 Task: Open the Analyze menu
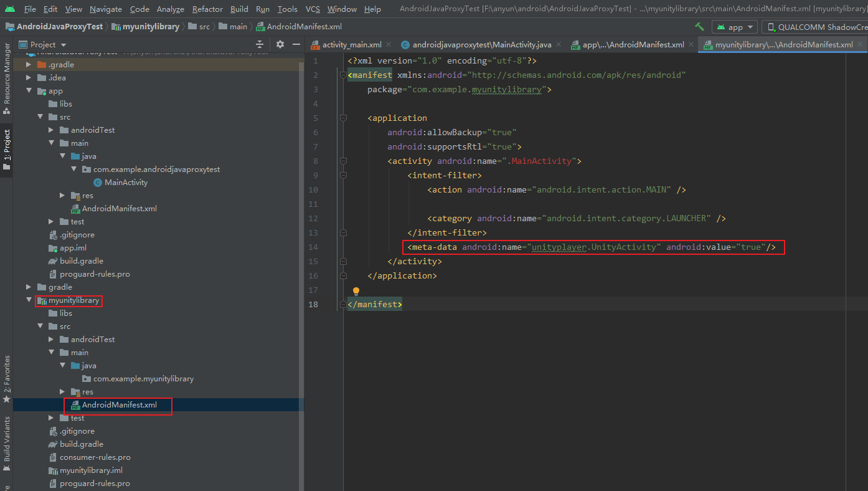pos(171,9)
